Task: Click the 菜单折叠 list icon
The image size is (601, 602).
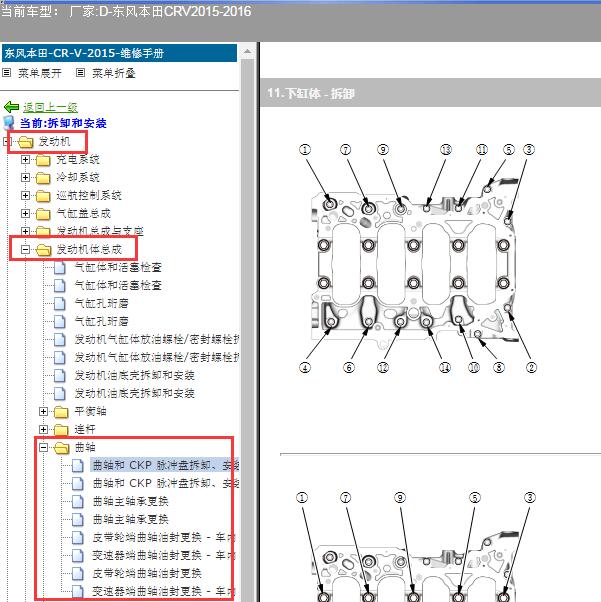Action: 80,73
